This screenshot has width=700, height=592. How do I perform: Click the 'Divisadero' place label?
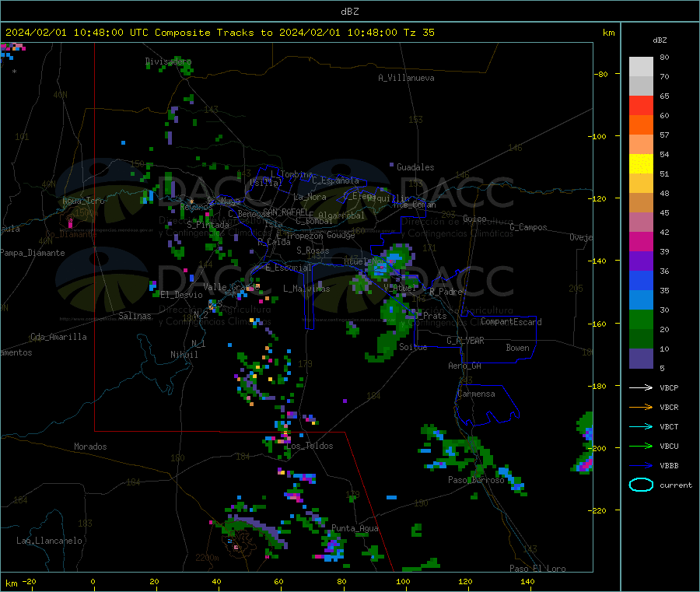point(168,61)
